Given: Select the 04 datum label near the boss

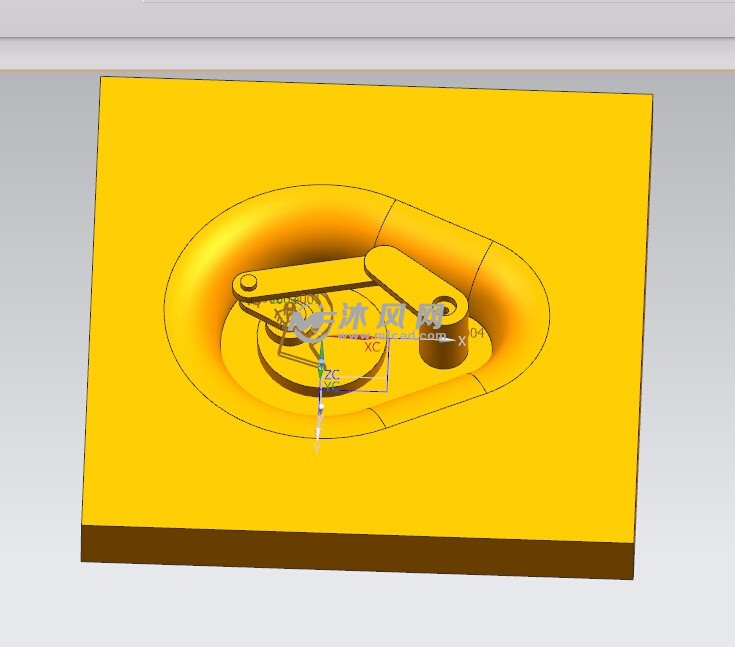Looking at the screenshot, I should tap(475, 332).
